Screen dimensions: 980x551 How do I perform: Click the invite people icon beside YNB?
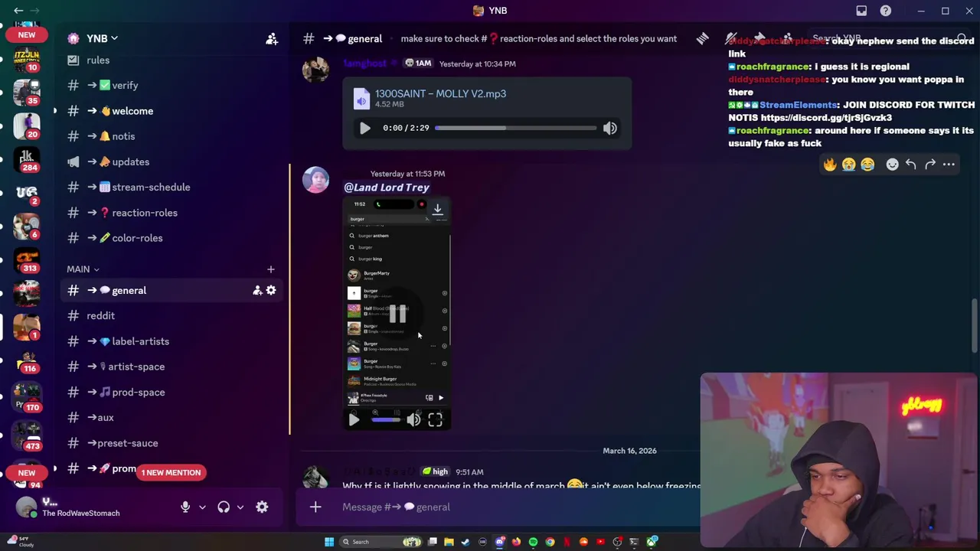(271, 38)
